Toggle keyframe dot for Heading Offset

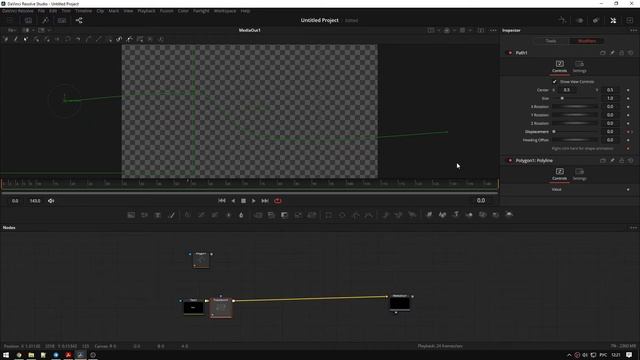628,140
